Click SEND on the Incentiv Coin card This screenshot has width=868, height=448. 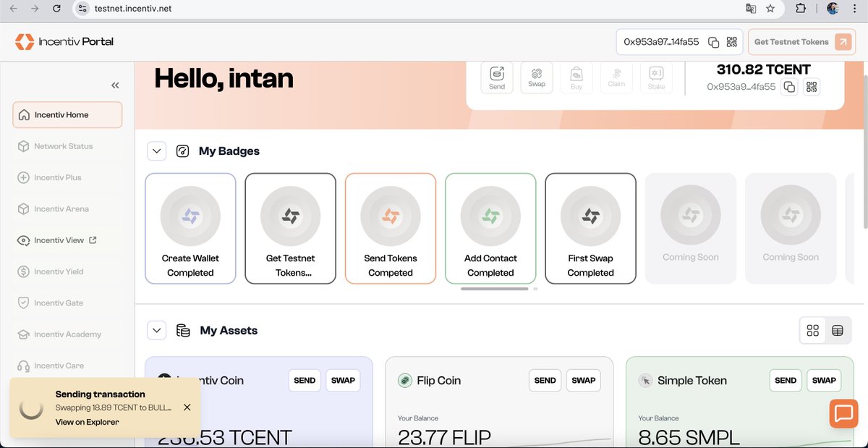click(x=305, y=381)
